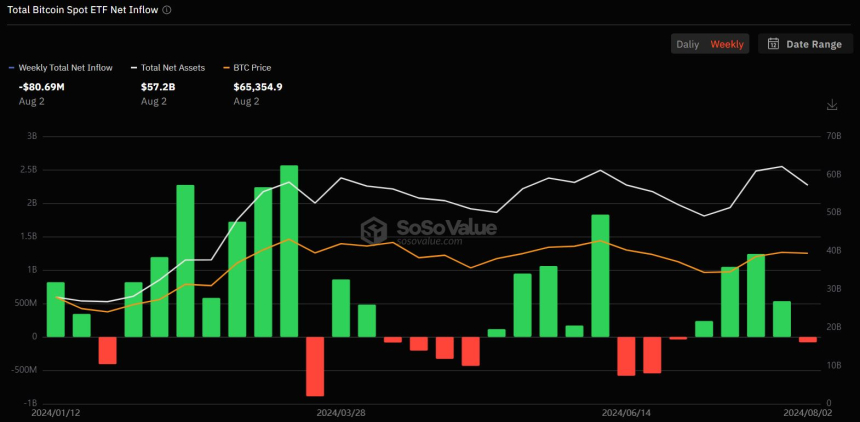Download the chart using the download icon

point(831,105)
